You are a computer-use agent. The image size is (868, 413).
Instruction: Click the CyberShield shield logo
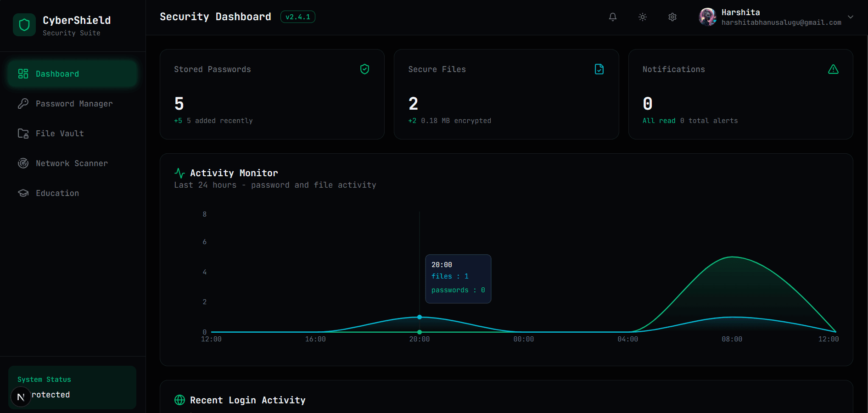click(x=24, y=24)
